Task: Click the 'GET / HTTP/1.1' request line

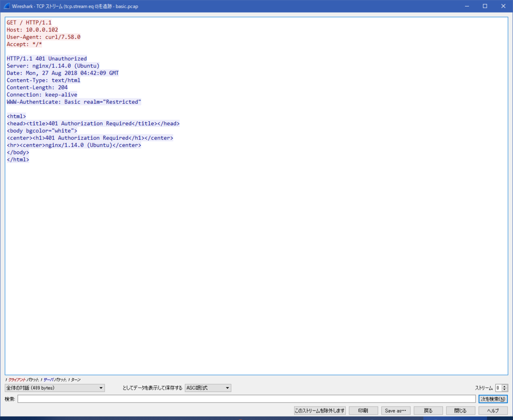Action: [x=29, y=23]
